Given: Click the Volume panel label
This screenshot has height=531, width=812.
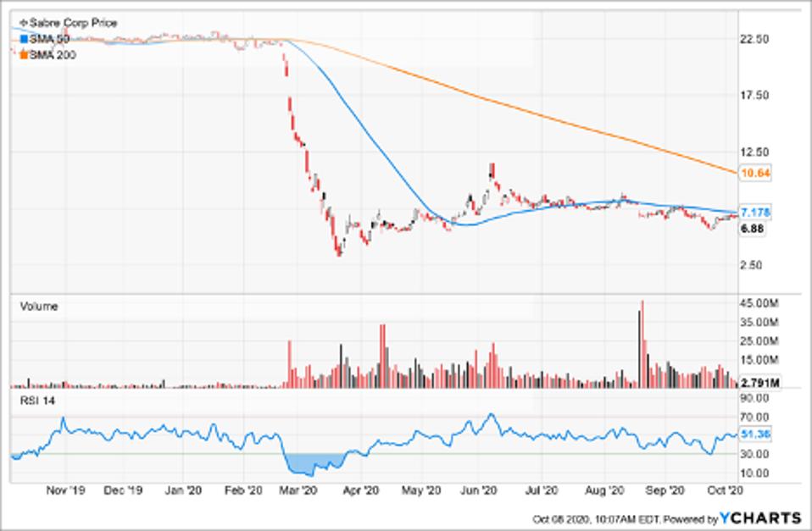Looking at the screenshot, I should 38,307.
